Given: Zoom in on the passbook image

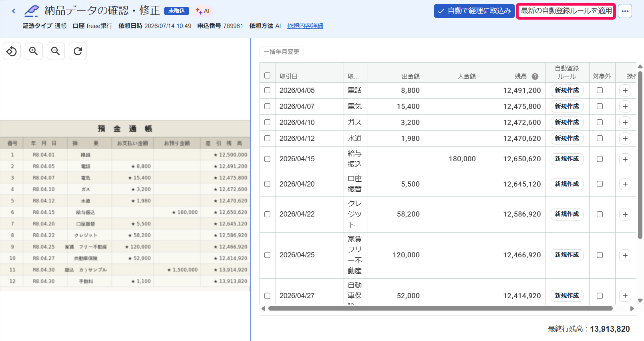Looking at the screenshot, I should [x=34, y=51].
